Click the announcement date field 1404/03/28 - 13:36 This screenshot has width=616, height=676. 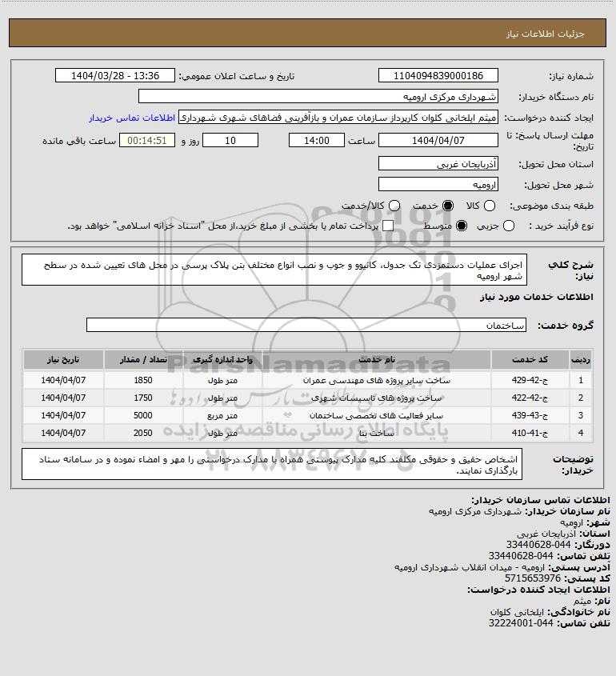[x=115, y=75]
